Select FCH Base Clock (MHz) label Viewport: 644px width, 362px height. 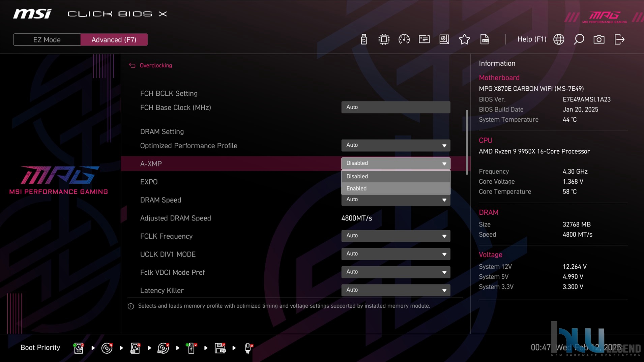click(x=175, y=108)
